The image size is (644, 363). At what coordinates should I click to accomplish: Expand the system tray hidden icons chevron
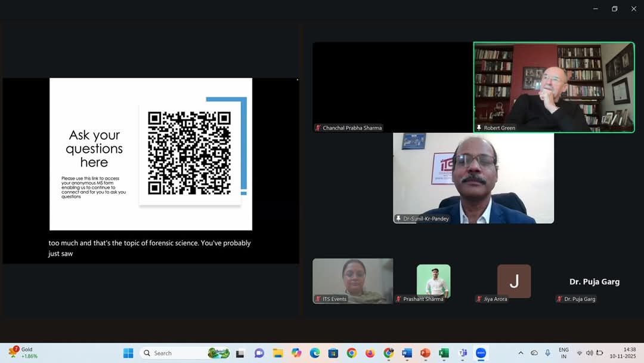[521, 353]
